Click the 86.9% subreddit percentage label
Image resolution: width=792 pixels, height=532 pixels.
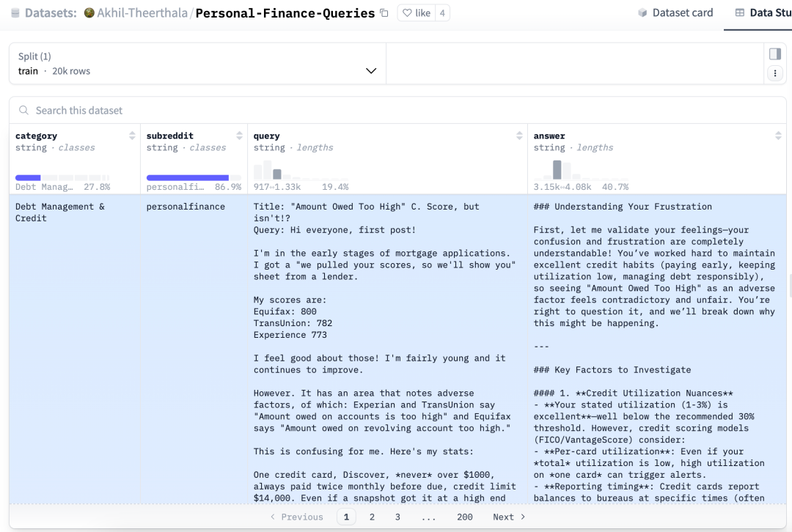pyautogui.click(x=228, y=187)
